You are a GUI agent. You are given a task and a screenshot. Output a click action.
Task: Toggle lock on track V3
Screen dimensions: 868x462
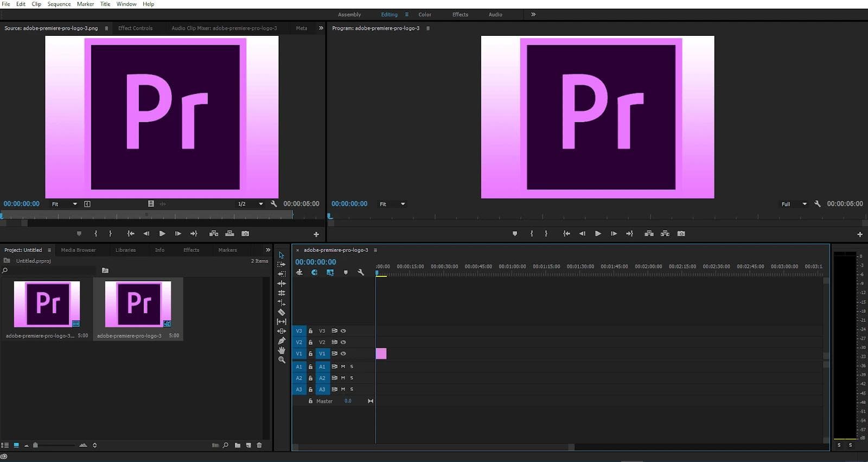click(310, 331)
